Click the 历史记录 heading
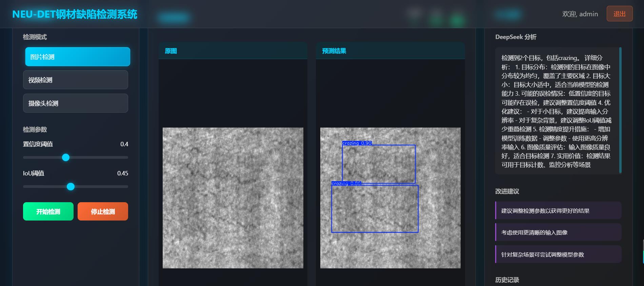 507,280
